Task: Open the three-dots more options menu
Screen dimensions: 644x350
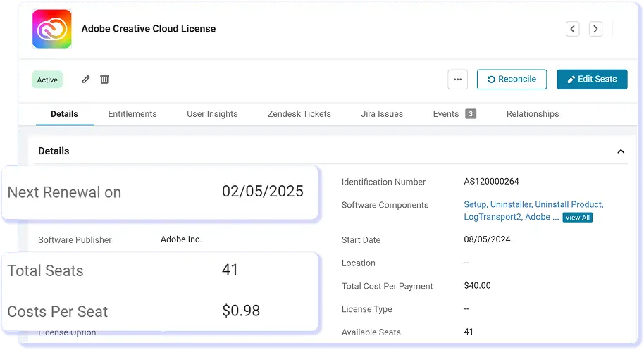Action: (457, 80)
